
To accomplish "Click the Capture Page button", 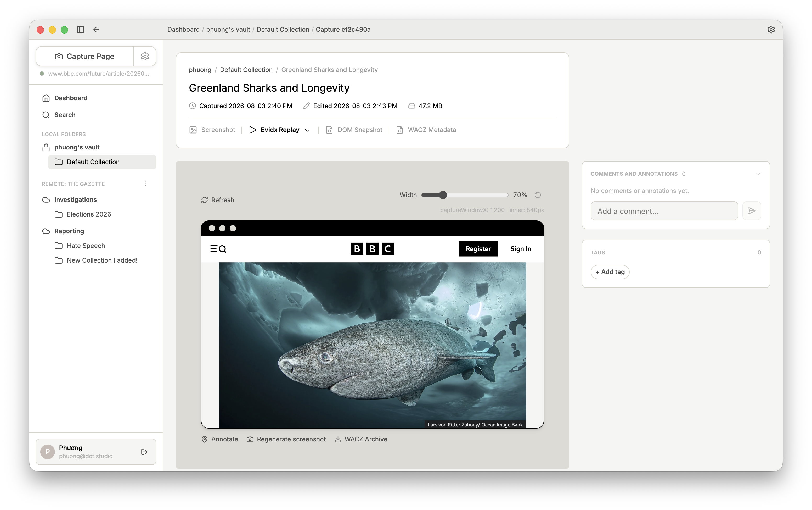I will (85, 56).
